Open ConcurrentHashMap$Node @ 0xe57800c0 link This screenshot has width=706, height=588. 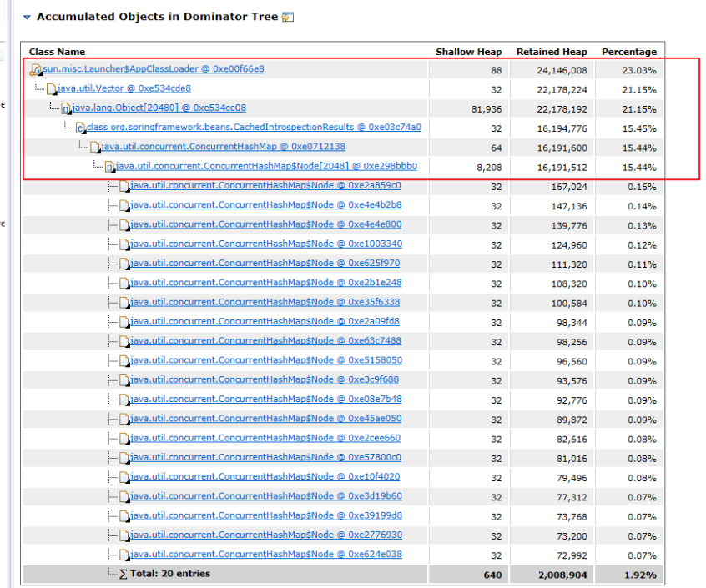tap(265, 456)
